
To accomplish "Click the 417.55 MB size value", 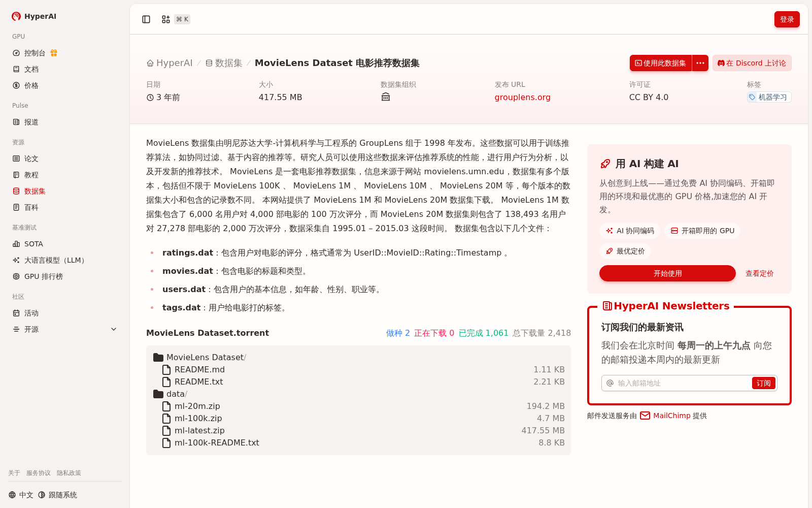I will coord(280,97).
